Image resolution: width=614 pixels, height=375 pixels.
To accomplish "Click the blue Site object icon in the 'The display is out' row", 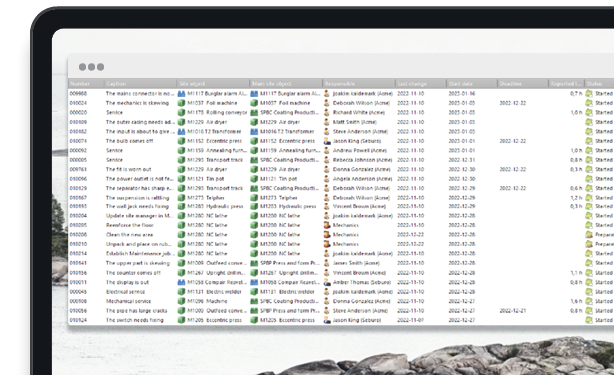I will (x=181, y=282).
